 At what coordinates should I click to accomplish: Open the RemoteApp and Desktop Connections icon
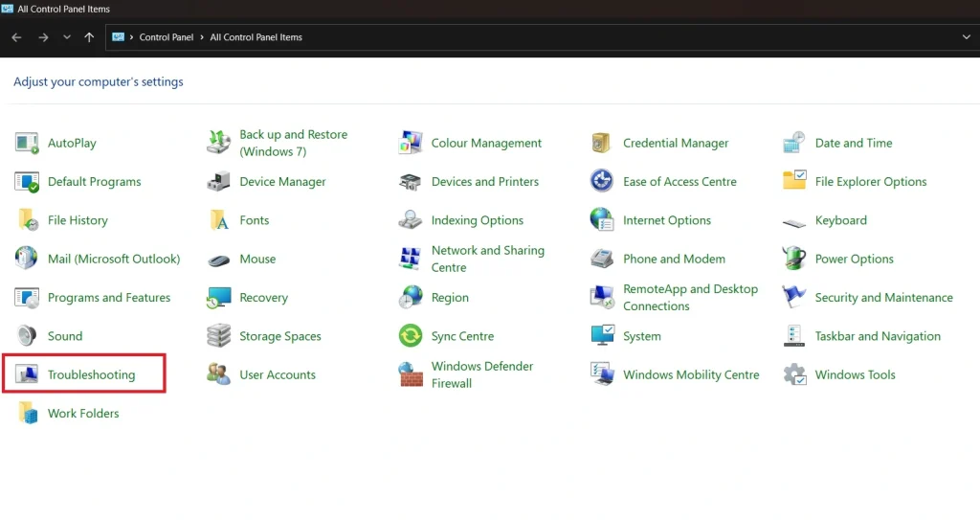click(x=602, y=297)
